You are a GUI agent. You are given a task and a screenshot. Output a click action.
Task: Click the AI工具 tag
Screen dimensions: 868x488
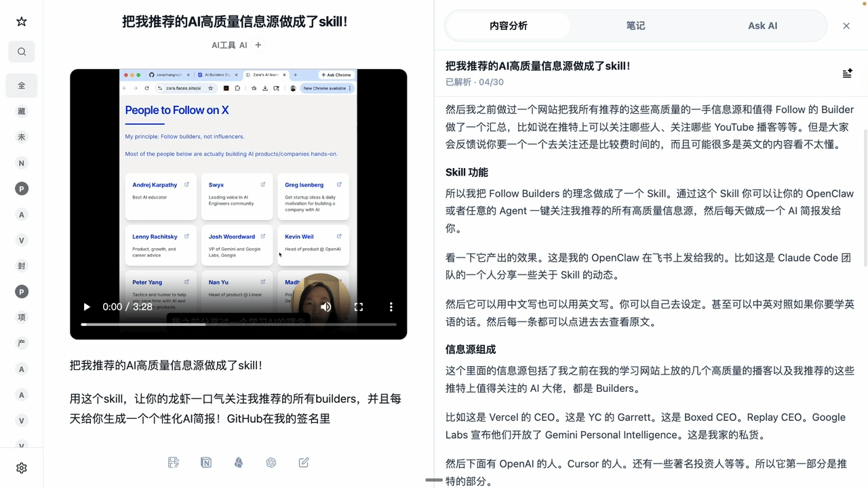224,45
